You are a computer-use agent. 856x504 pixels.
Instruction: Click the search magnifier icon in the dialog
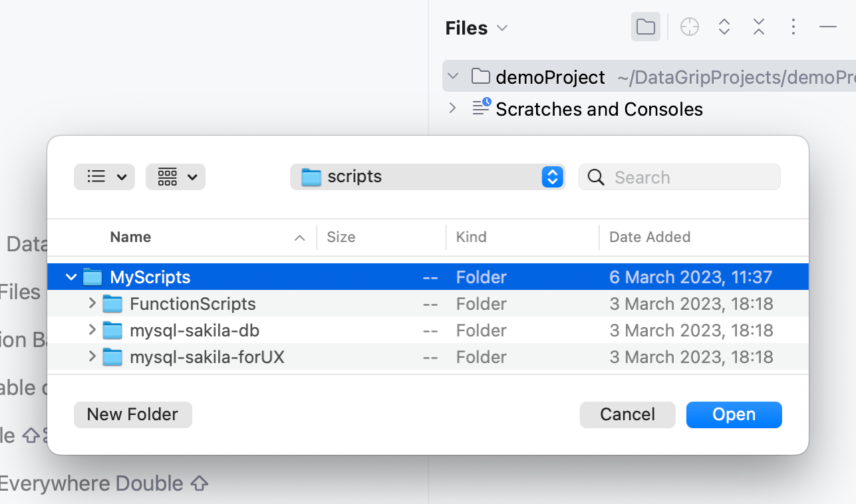pyautogui.click(x=595, y=177)
